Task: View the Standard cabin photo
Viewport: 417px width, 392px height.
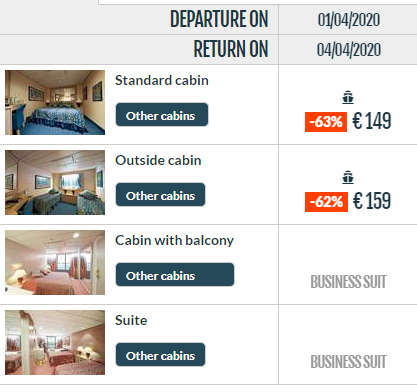Action: click(55, 102)
